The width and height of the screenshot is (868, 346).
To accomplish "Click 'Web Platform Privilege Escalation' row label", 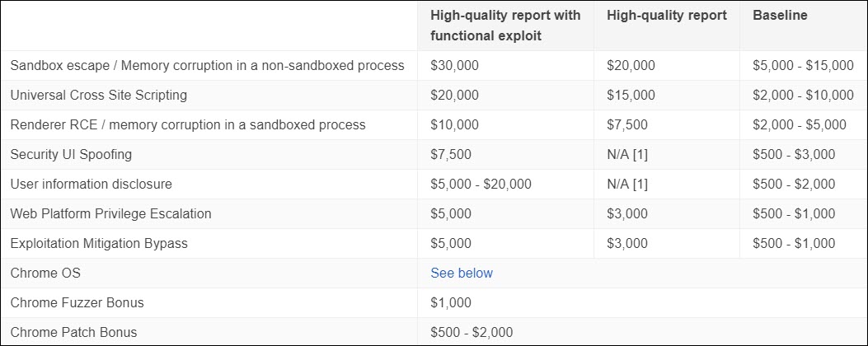I will tap(111, 213).
